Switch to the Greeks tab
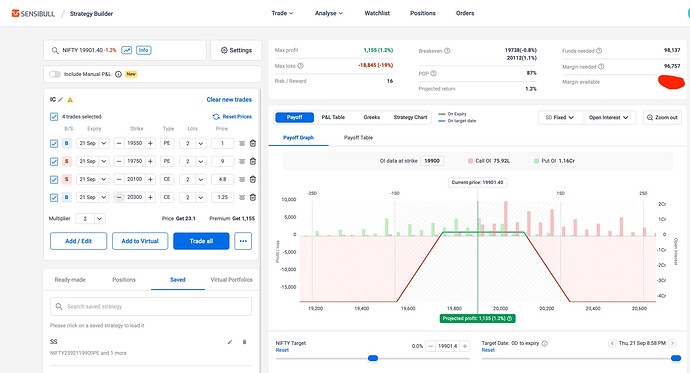 tap(371, 117)
